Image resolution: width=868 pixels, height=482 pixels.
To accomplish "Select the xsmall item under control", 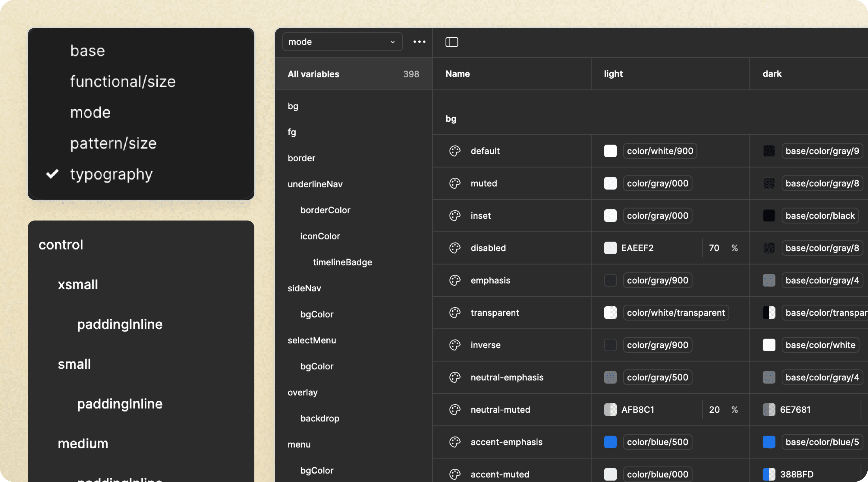I will click(x=78, y=285).
